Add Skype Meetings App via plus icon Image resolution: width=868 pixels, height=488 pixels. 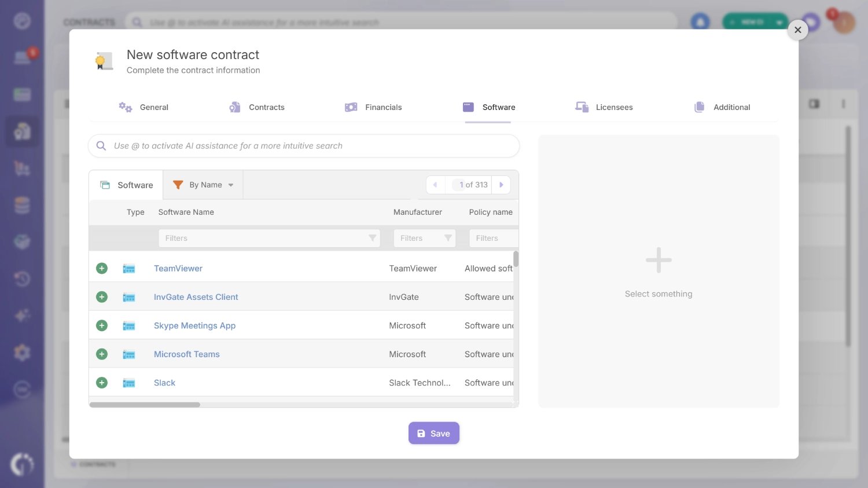pos(102,325)
